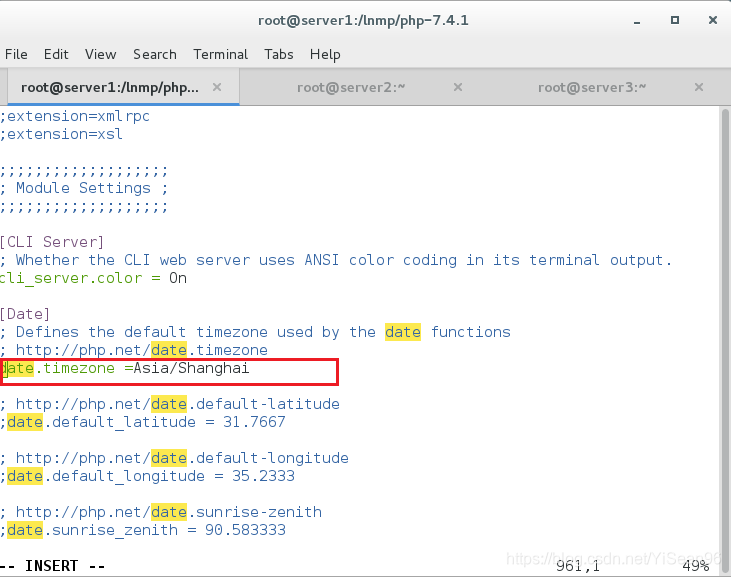Click the ;date.default_longitude = 35.2333 line

[x=147, y=476]
